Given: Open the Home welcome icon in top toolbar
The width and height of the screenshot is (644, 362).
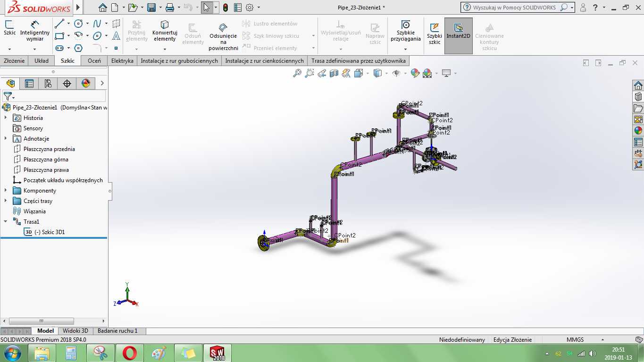Looking at the screenshot, I should 103,8.
